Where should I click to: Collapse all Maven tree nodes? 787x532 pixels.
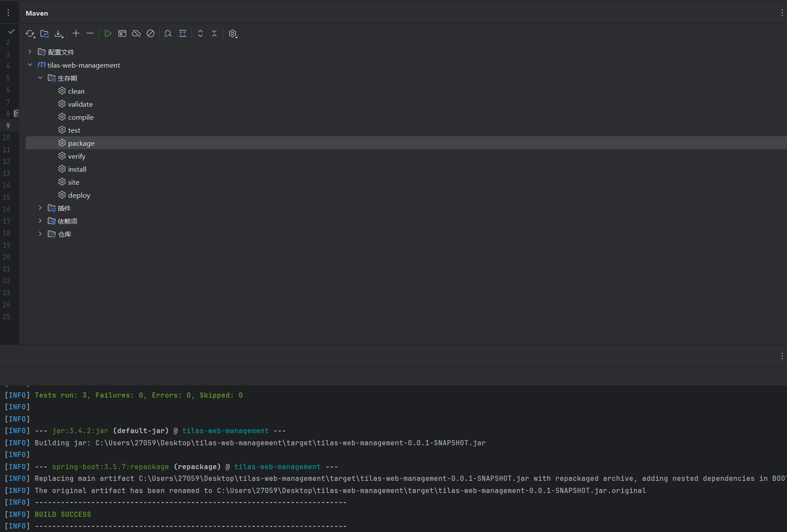point(214,33)
